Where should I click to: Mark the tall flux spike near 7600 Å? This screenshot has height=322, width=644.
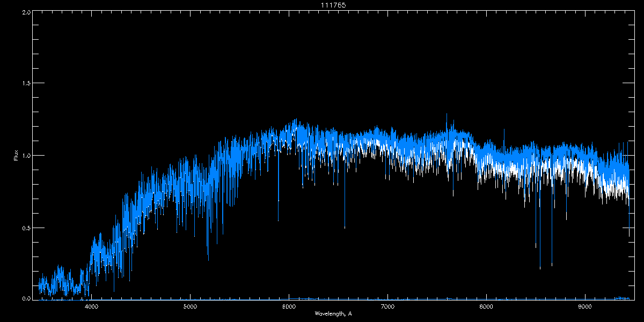[x=447, y=115]
